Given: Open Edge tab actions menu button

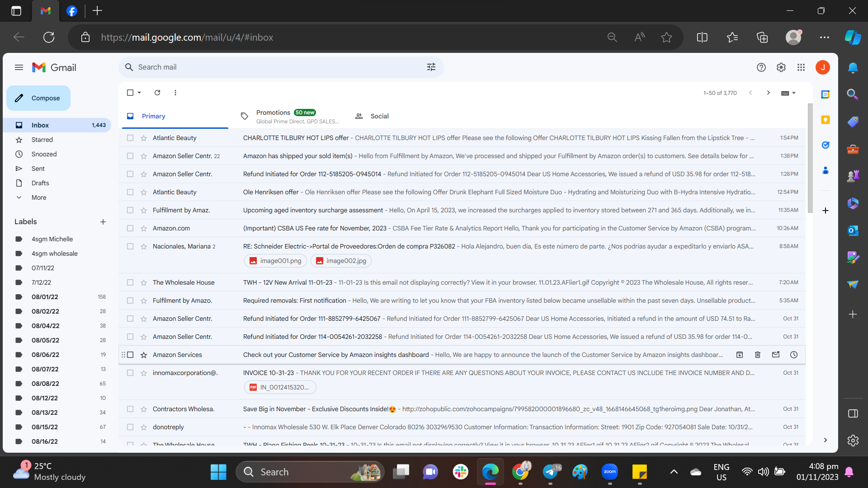Looking at the screenshot, I should (x=16, y=11).
